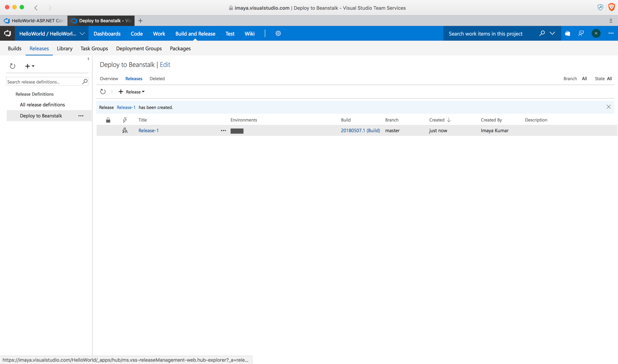Open the Dashboards menu
Image resolution: width=618 pixels, height=364 pixels.
coord(107,34)
